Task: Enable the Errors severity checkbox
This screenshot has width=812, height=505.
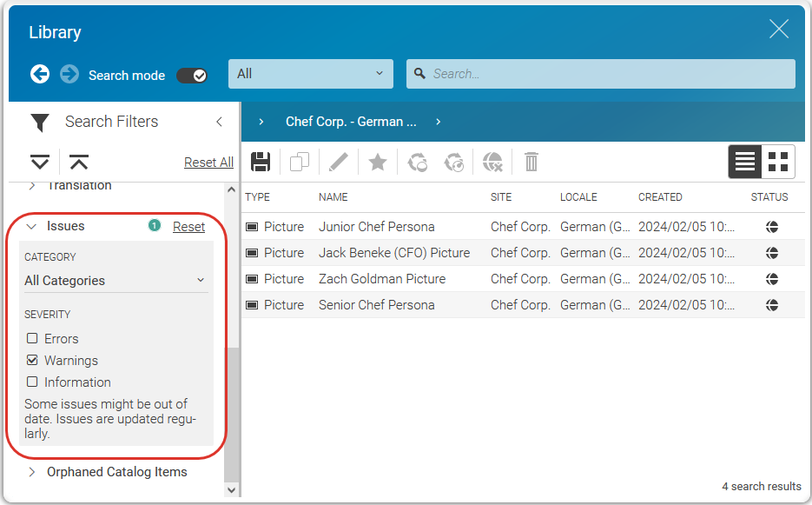Action: 33,339
